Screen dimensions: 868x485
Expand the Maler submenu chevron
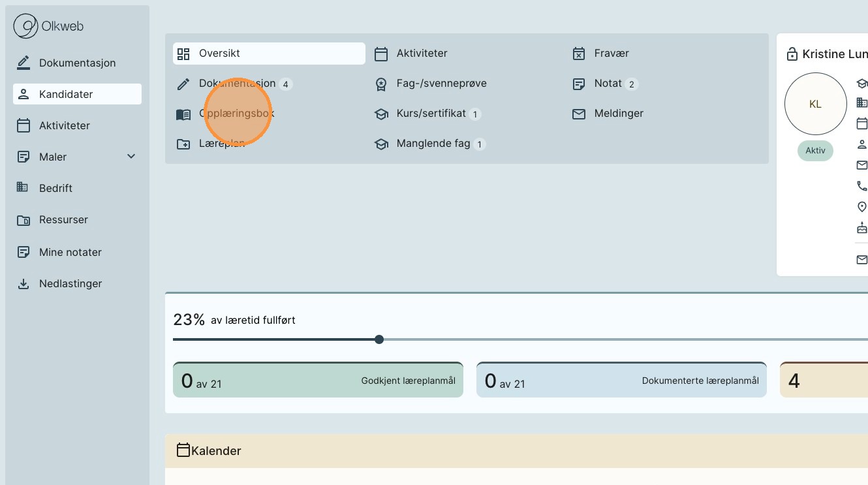(131, 157)
